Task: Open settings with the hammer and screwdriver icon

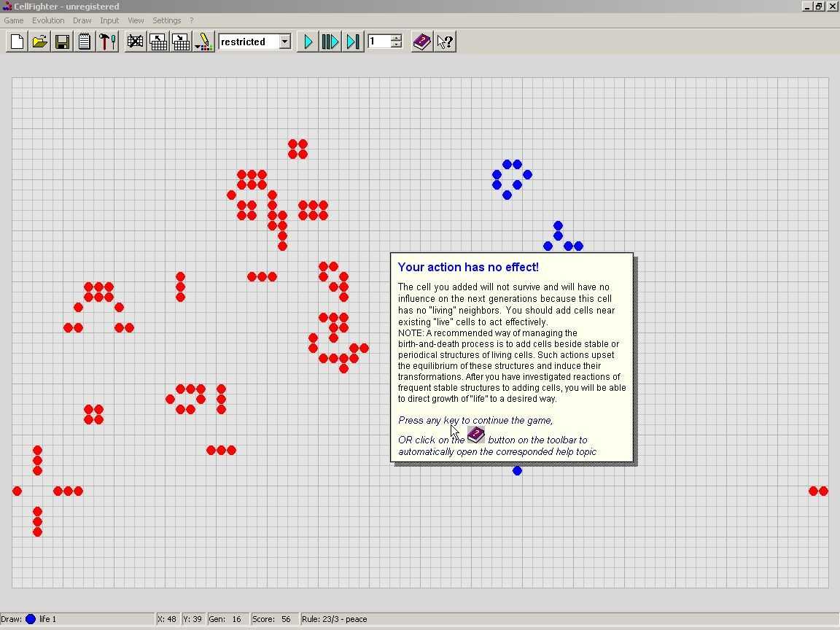Action: [x=107, y=42]
